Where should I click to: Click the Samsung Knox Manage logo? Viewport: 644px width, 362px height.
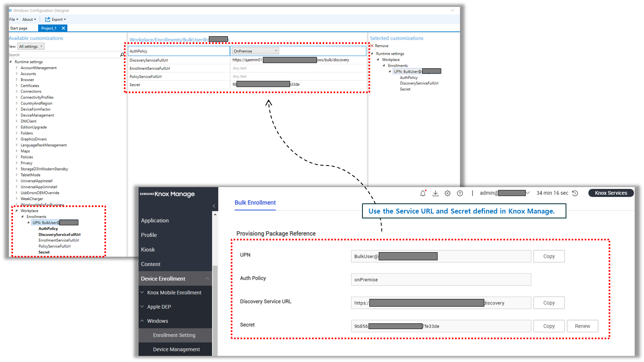coord(167,194)
